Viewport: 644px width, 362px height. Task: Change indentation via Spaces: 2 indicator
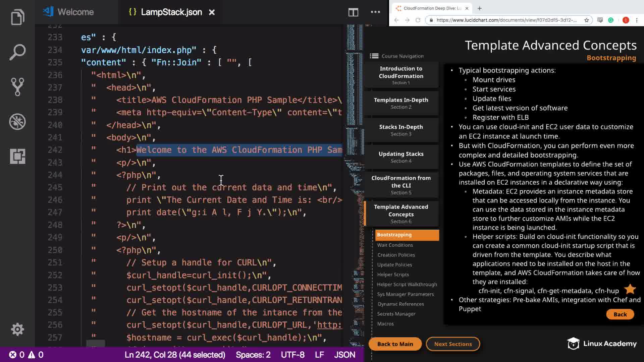click(x=253, y=355)
